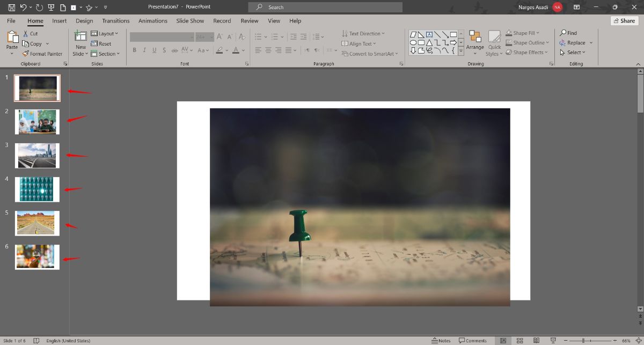
Task: Select the Oval shape in the shapes gallery
Action: click(413, 43)
